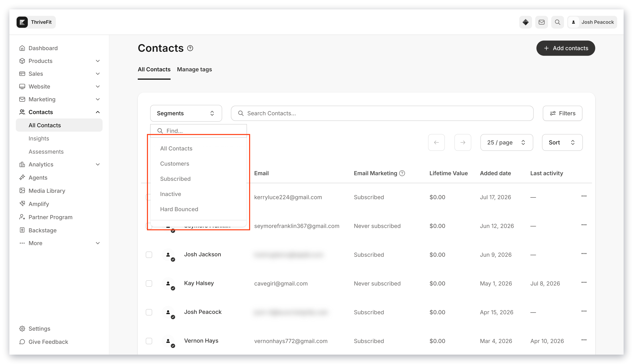The width and height of the screenshot is (633, 364).
Task: Open Kay Halsey contact name
Action: pyautogui.click(x=199, y=283)
